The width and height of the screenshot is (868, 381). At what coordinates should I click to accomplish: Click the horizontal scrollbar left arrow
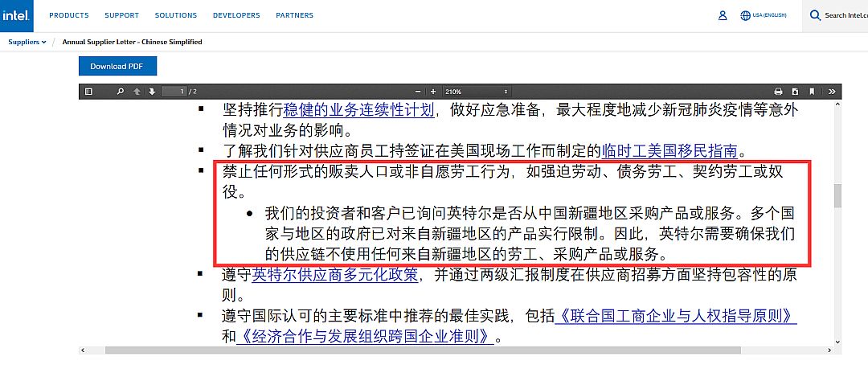click(x=83, y=350)
